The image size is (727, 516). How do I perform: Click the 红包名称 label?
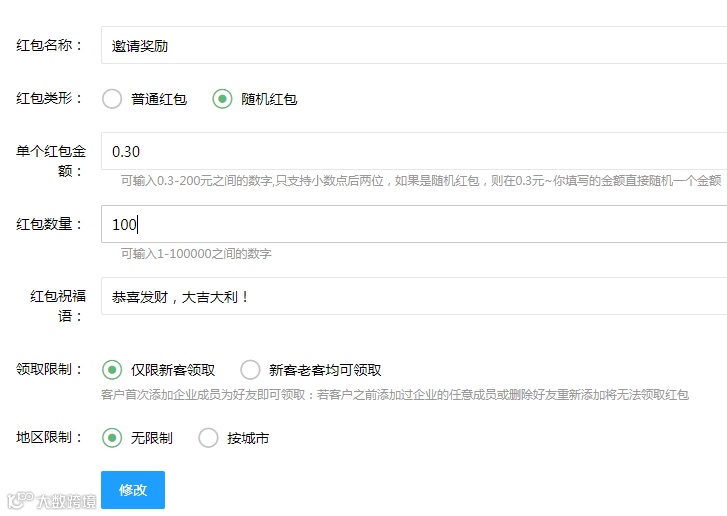[49, 45]
